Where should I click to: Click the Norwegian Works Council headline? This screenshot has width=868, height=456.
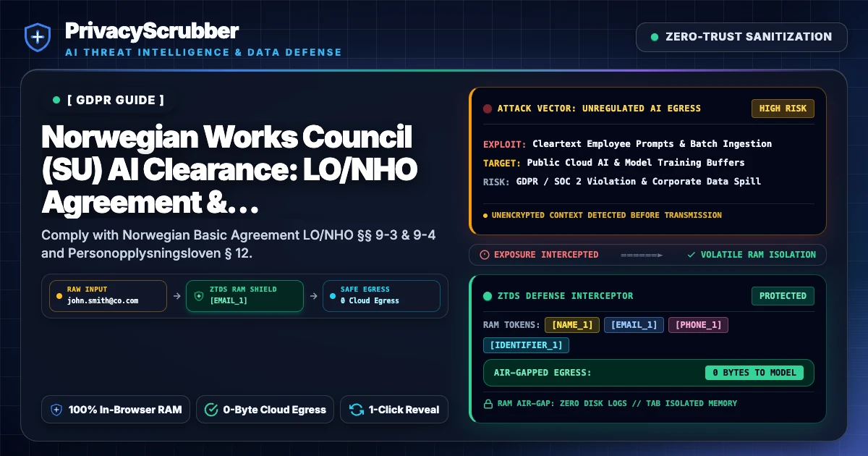229,170
